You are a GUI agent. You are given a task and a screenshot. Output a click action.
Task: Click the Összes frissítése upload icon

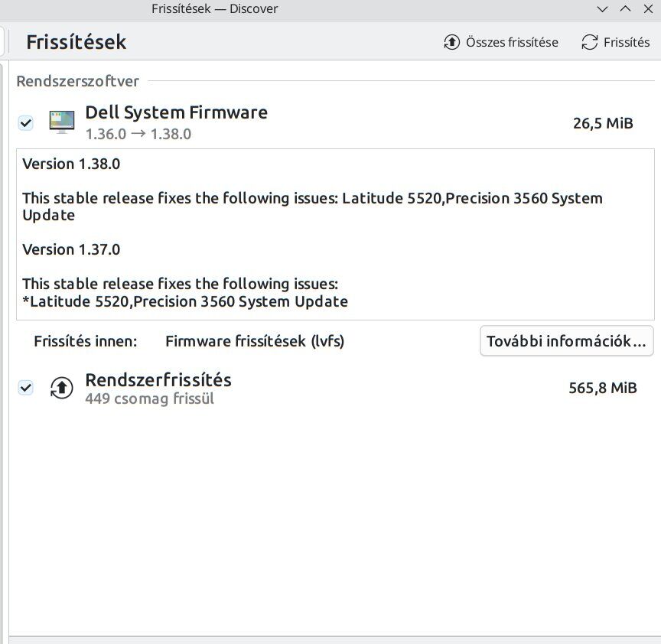click(451, 42)
